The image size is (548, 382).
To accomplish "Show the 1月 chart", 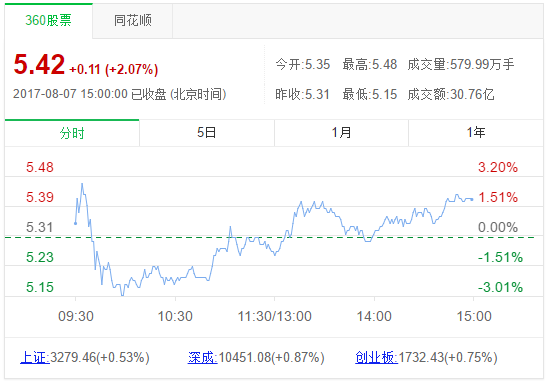I will point(341,133).
